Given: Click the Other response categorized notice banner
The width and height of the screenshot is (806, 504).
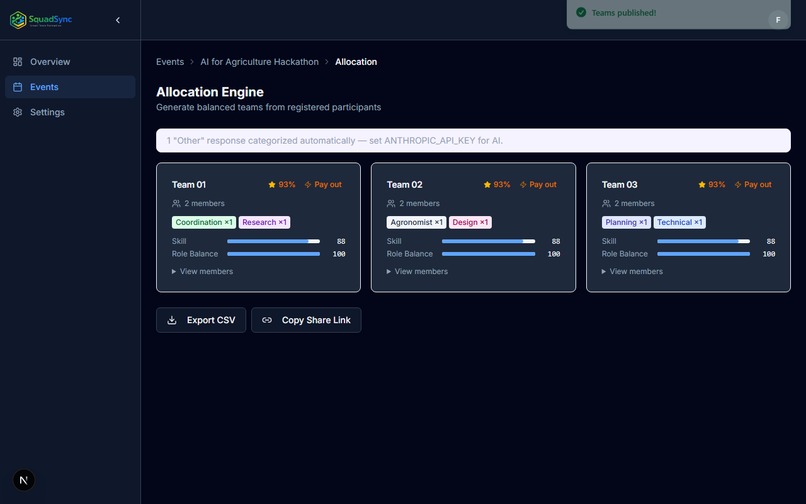Looking at the screenshot, I should click(x=473, y=140).
